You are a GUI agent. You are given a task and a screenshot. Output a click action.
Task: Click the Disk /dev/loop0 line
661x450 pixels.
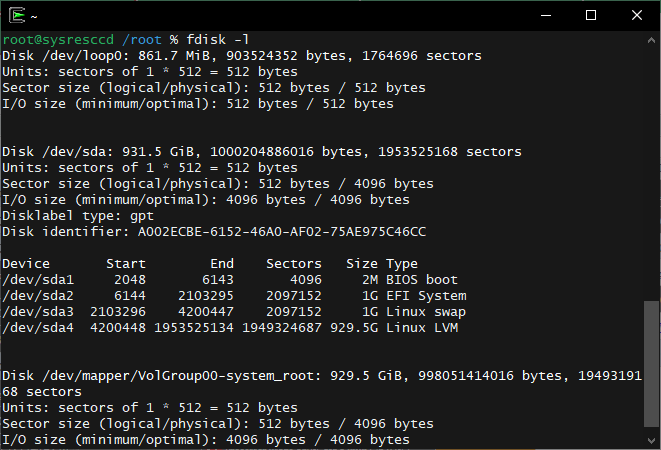pyautogui.click(x=242, y=56)
